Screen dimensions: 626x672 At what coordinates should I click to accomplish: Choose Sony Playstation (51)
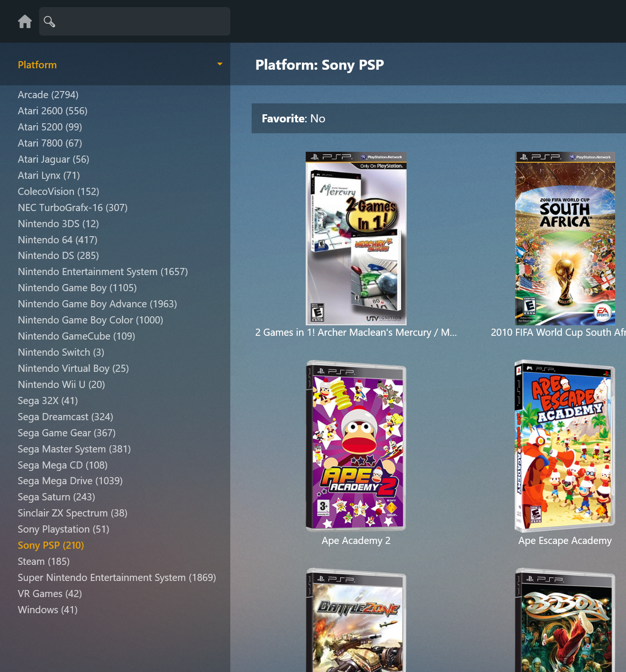coord(64,529)
